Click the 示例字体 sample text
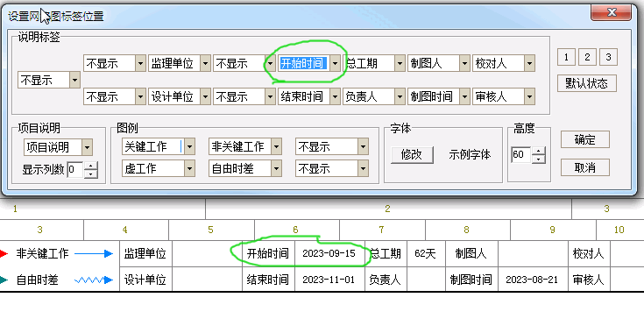Viewport: 644px width, 333px height. pos(470,155)
